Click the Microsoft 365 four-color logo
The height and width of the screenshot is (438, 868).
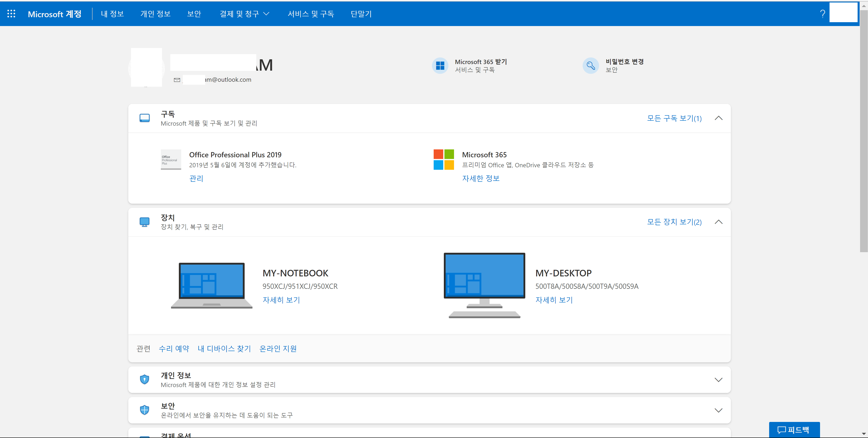[x=443, y=160]
